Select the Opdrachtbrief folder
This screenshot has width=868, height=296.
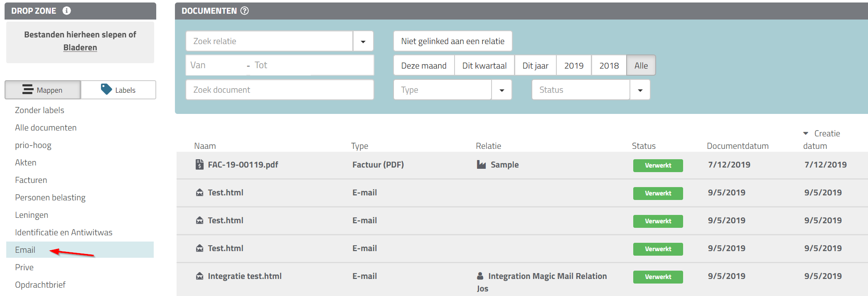click(x=40, y=285)
